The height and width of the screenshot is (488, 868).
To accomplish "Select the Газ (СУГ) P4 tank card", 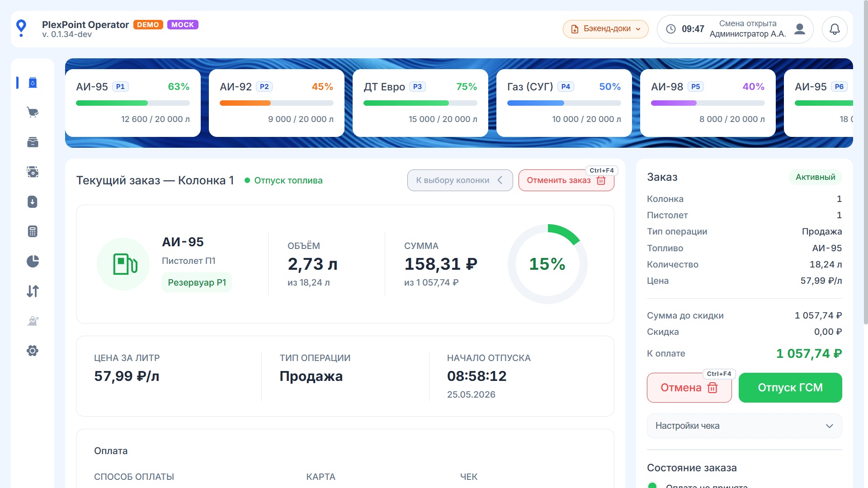I will click(564, 103).
